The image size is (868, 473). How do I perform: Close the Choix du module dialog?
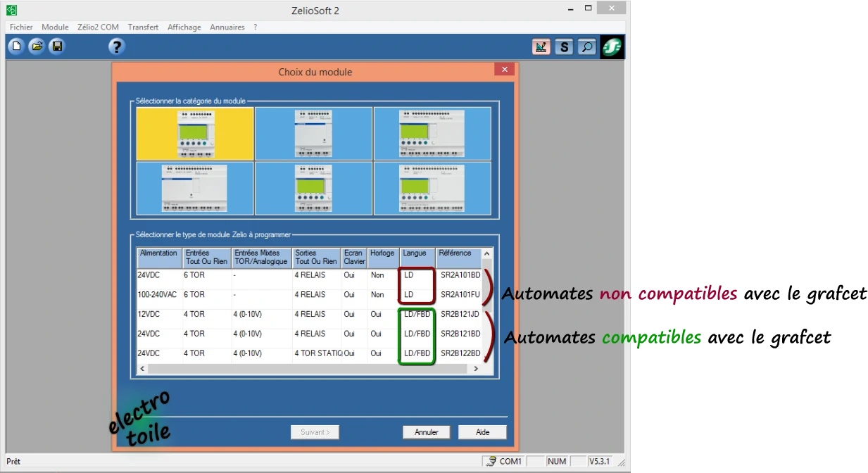(x=504, y=70)
